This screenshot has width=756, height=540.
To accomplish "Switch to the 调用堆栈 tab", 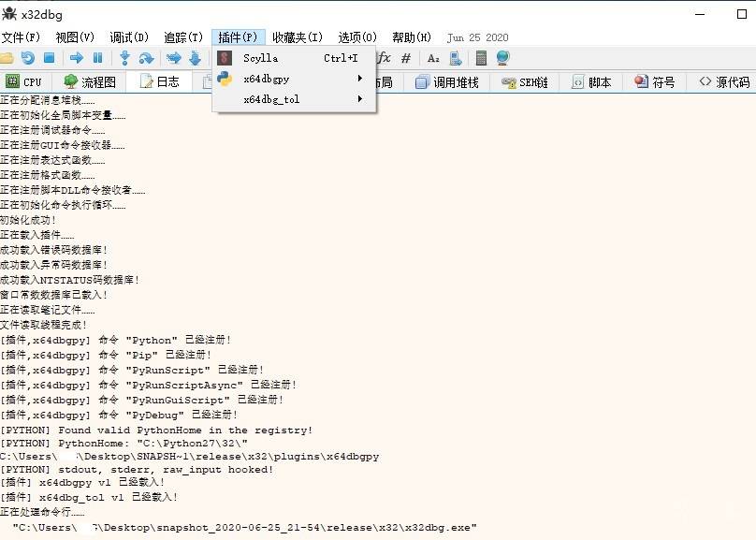I will pyautogui.click(x=447, y=82).
